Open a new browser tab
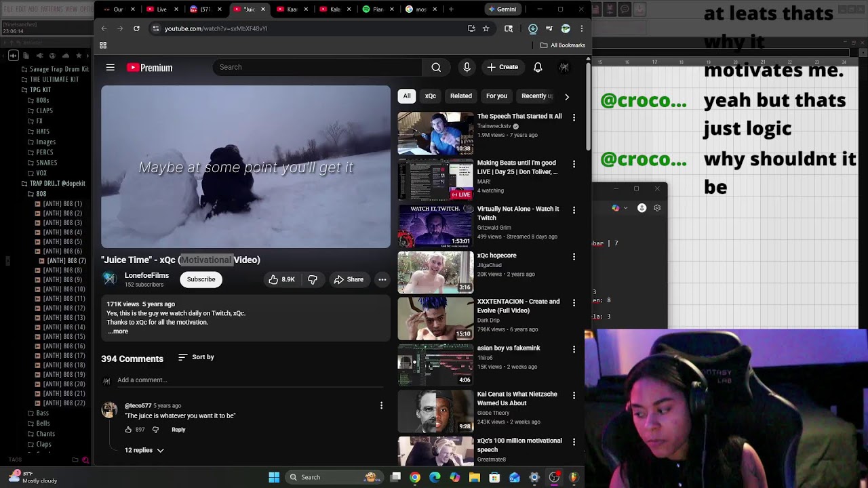The image size is (868, 488). pyautogui.click(x=451, y=9)
